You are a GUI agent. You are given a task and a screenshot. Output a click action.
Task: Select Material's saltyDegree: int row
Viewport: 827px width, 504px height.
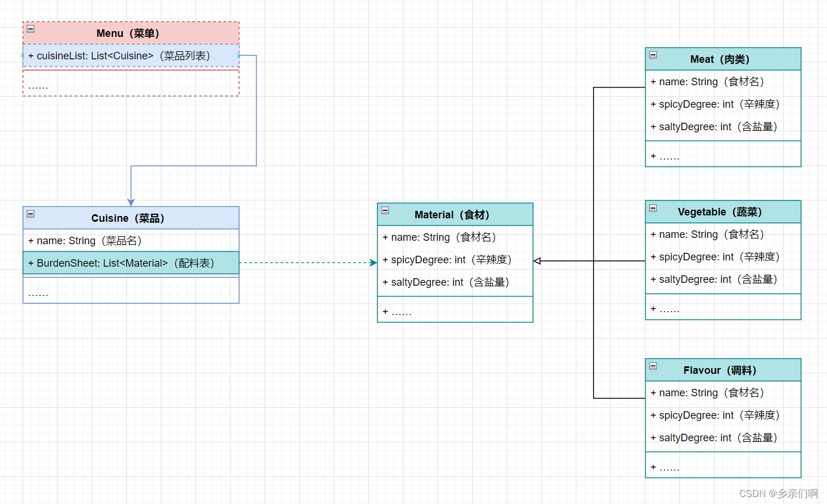[x=455, y=282]
